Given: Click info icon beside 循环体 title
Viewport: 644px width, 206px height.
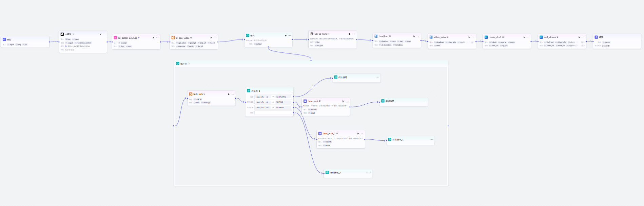Looking at the screenshot, I should [189, 64].
